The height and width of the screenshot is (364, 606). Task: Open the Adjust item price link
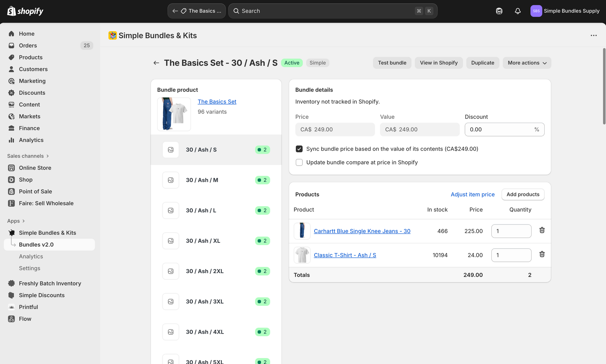472,194
